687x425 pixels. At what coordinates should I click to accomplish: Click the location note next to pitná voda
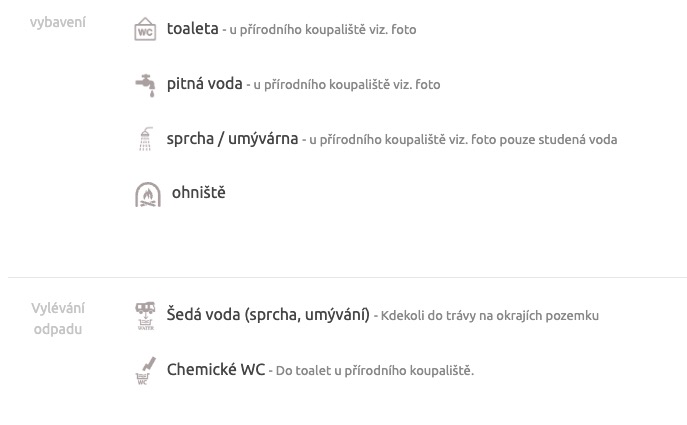click(346, 85)
